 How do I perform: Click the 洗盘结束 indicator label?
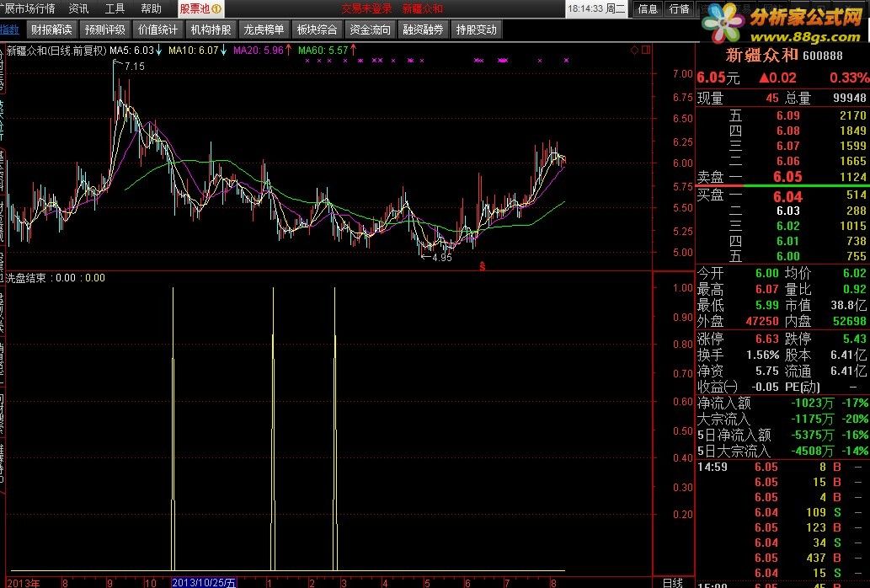[26, 278]
